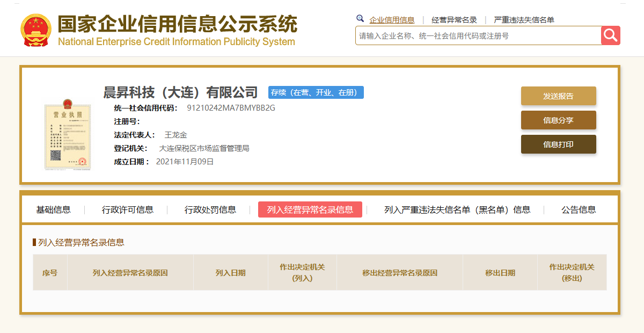
Task: Click the 列入经营异常名录原因 column header
Action: 130,273
